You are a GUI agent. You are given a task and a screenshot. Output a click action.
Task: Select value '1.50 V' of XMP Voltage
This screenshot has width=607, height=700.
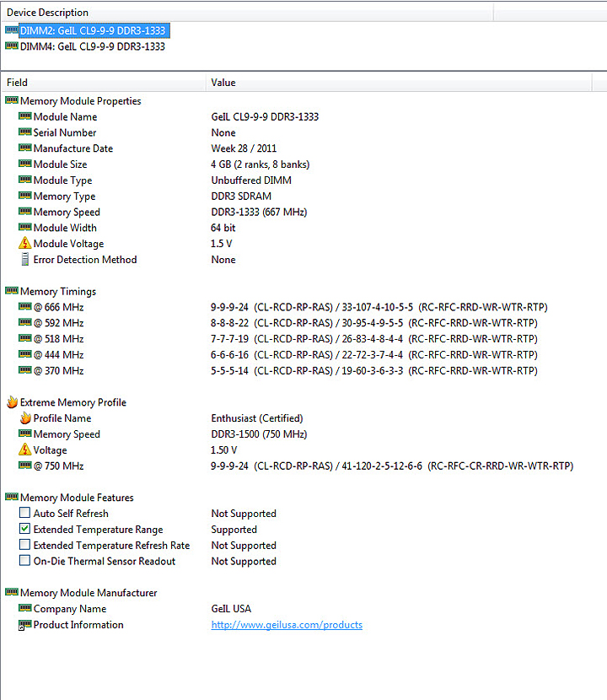(x=224, y=450)
